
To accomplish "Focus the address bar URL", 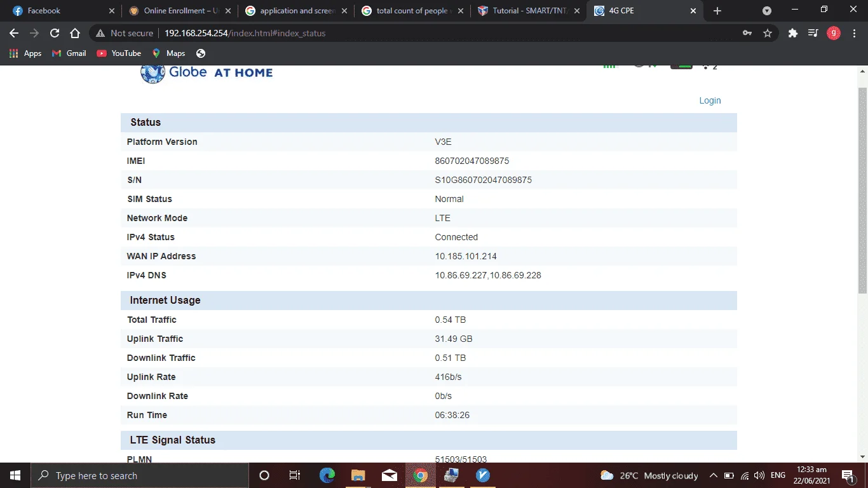I will 245,33.
